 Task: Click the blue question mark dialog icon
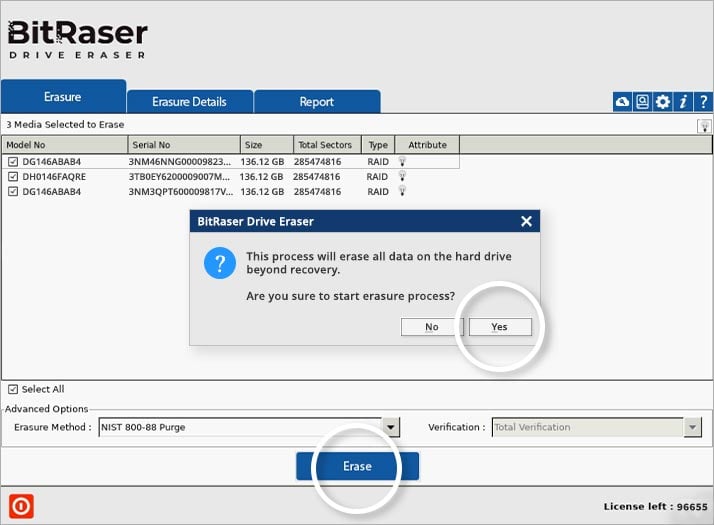pos(220,263)
